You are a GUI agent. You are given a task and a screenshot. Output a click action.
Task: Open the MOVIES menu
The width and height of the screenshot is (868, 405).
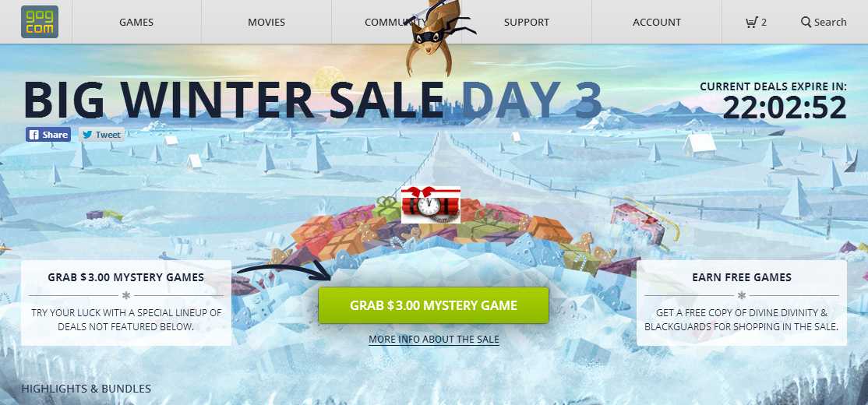tap(266, 22)
